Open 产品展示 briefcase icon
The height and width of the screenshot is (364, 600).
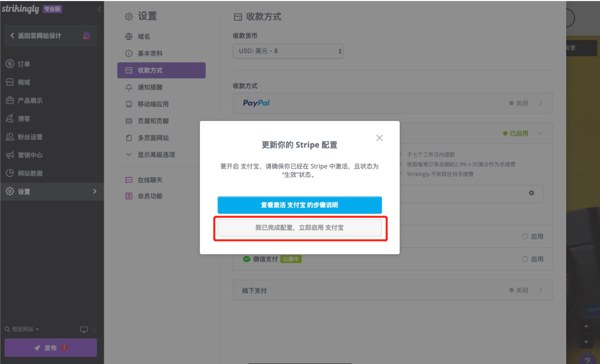tap(9, 100)
